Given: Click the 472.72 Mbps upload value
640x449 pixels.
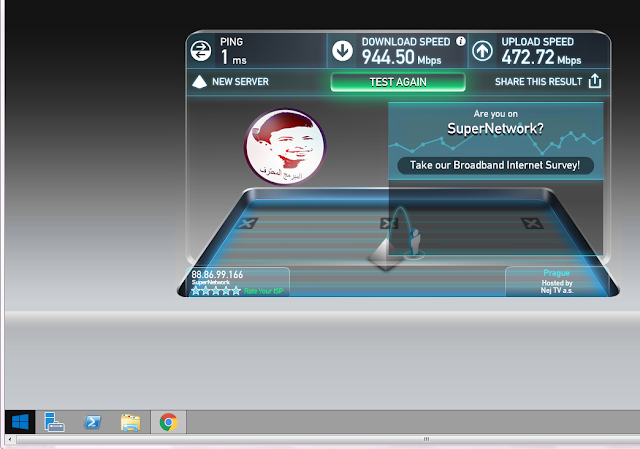Looking at the screenshot, I should click(x=541, y=57).
